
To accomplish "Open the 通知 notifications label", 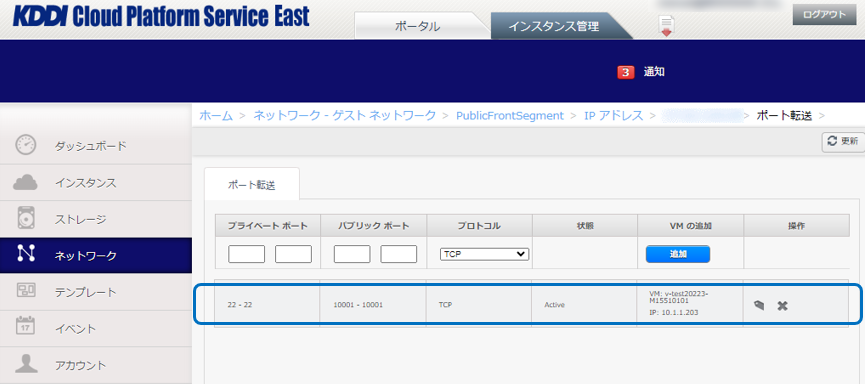I will coord(654,72).
